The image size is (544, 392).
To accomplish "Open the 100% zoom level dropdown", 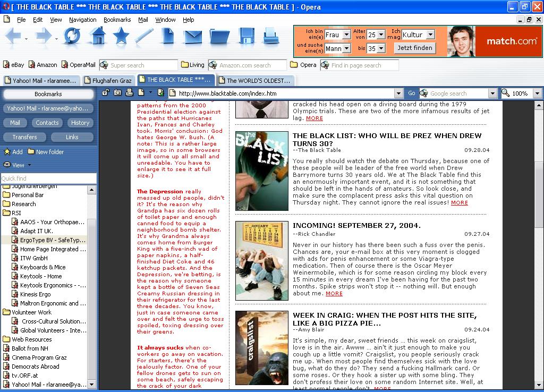I will point(537,93).
